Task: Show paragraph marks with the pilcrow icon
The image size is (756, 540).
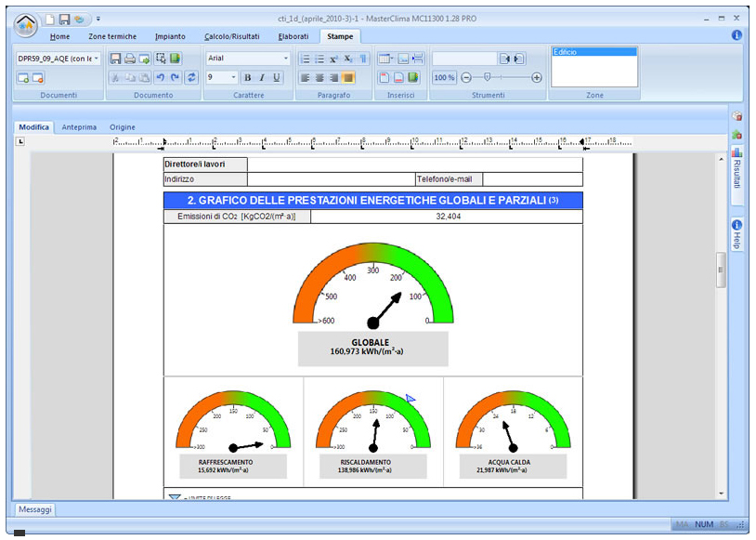Action: [x=363, y=59]
